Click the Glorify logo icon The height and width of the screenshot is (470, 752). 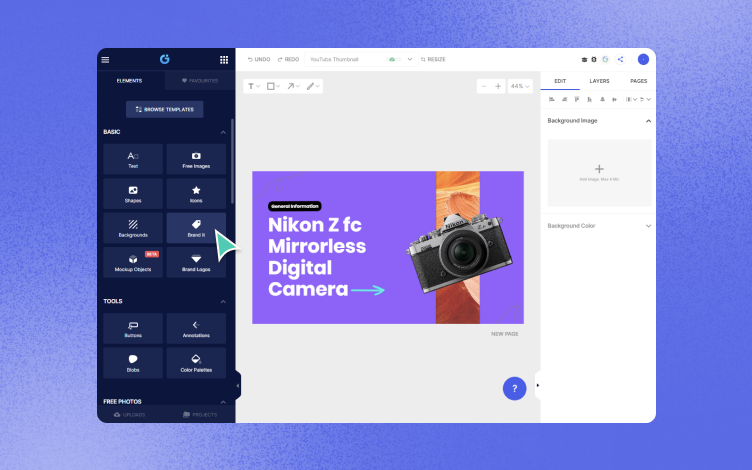[164, 59]
